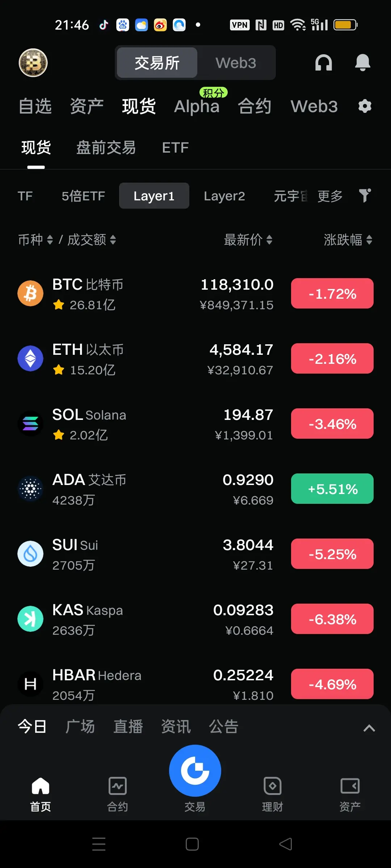The height and width of the screenshot is (868, 391).
Task: Open customer support headset icon
Action: point(323,63)
